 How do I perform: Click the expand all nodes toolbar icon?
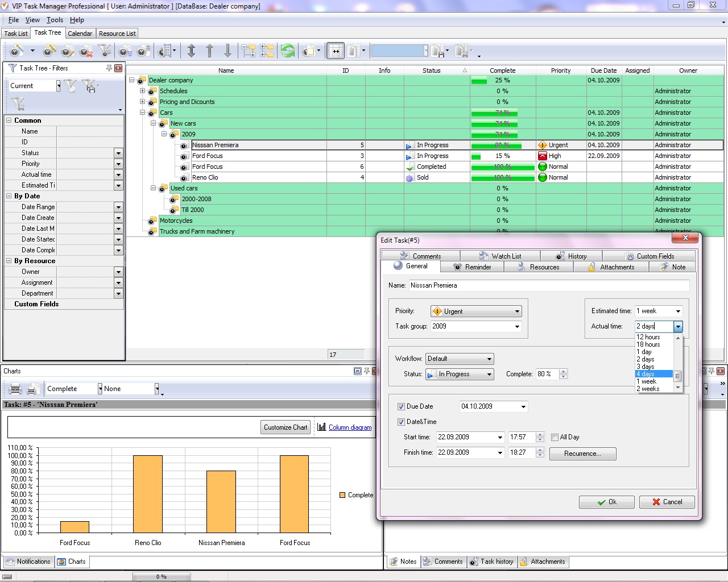[249, 51]
